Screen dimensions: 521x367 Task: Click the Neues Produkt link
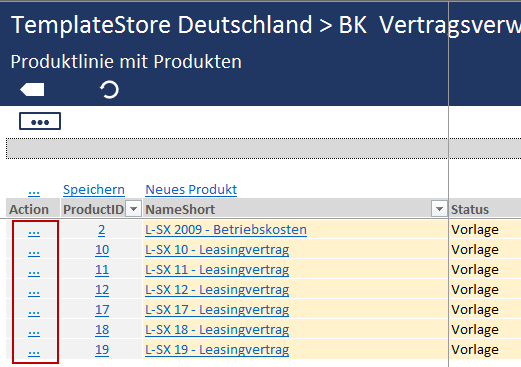pyautogui.click(x=191, y=190)
